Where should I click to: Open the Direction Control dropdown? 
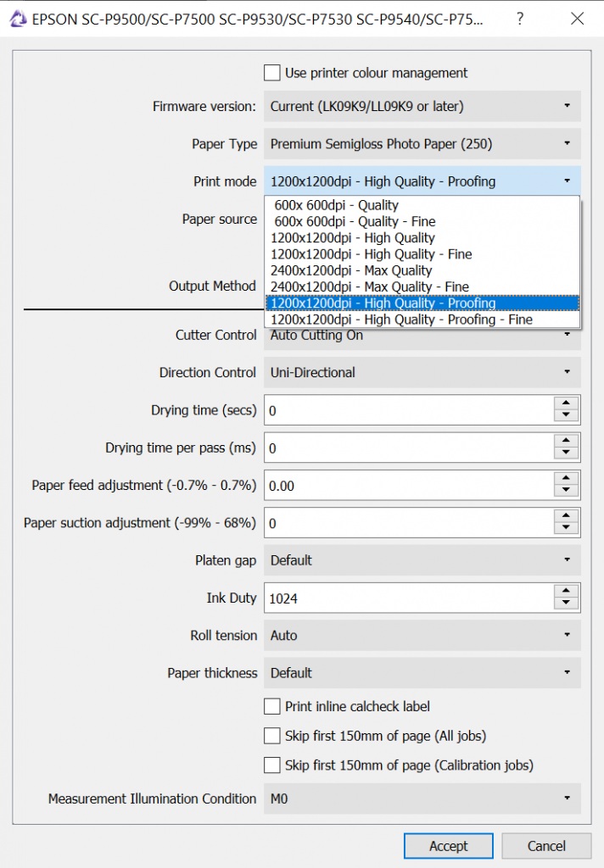[422, 373]
